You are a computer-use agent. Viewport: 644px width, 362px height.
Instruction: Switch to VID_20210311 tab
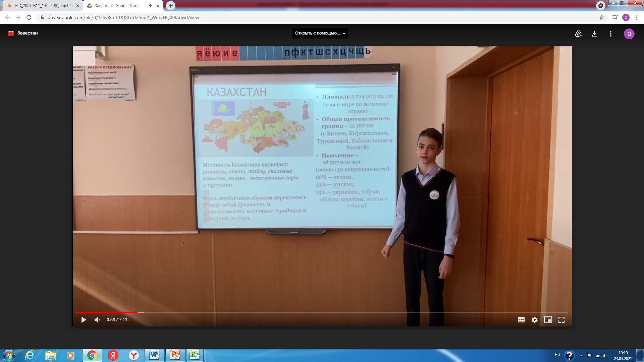pyautogui.click(x=42, y=6)
